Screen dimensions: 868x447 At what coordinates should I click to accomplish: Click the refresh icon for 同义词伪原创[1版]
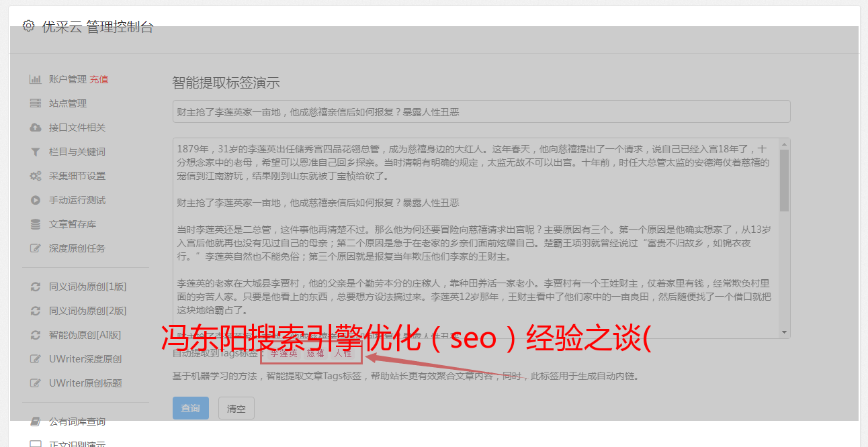click(x=36, y=287)
